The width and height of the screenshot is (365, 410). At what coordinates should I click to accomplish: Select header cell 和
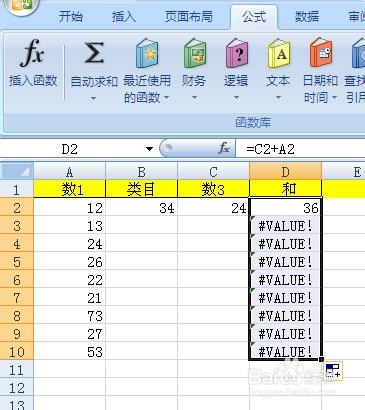pos(285,189)
